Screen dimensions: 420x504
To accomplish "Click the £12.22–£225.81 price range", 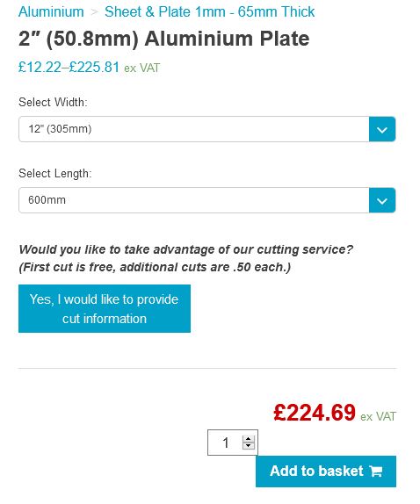I will (69, 68).
